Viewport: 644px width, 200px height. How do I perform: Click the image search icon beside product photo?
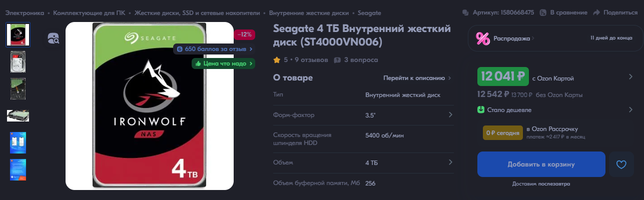[54, 39]
